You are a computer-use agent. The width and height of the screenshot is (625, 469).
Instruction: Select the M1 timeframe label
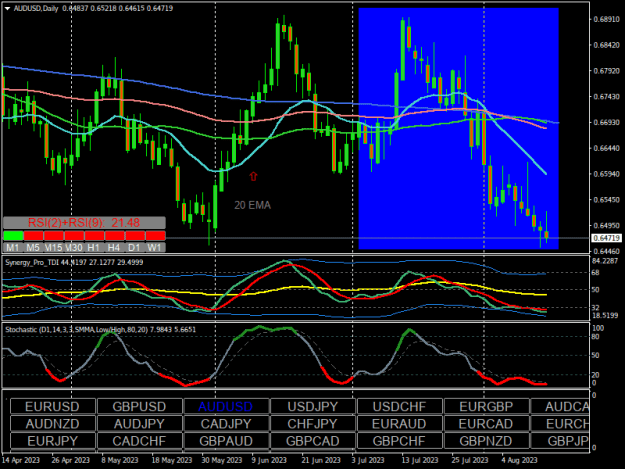pyautogui.click(x=13, y=247)
